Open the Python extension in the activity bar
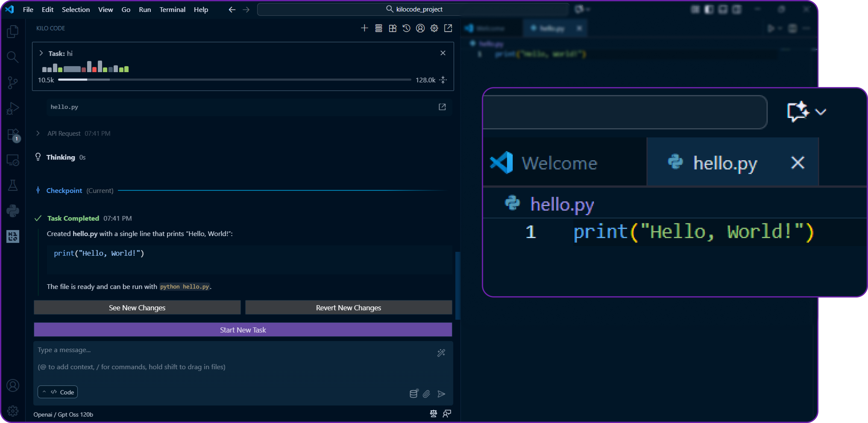The height and width of the screenshot is (423, 868). (x=13, y=210)
